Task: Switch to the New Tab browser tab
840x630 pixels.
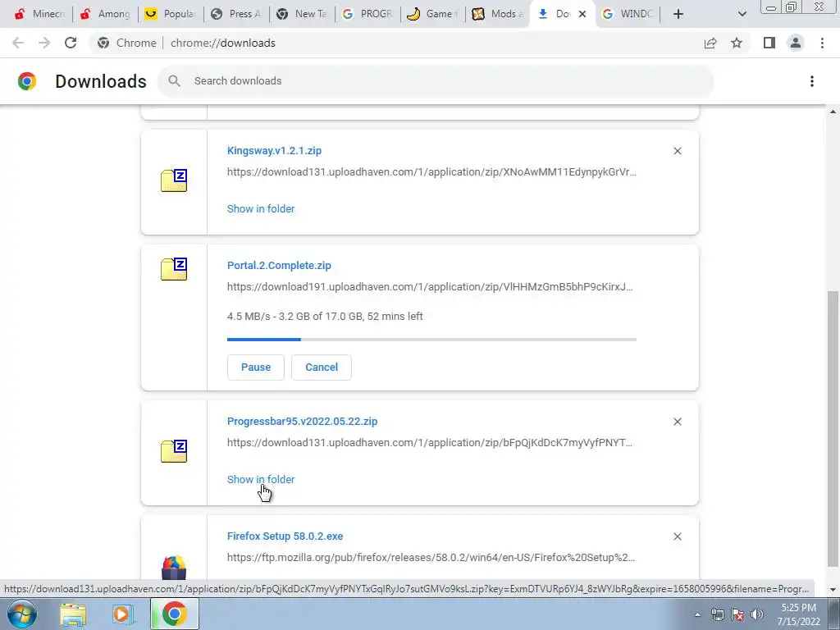Action: click(x=302, y=14)
